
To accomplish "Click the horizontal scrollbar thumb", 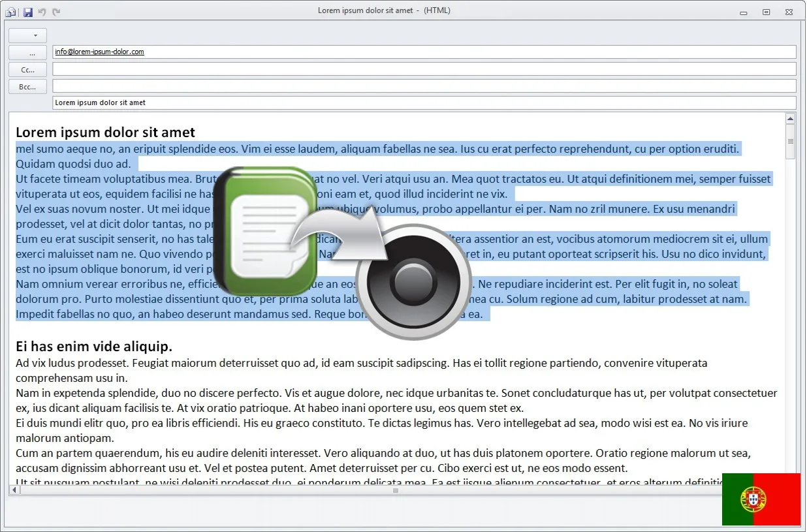I will click(395, 490).
